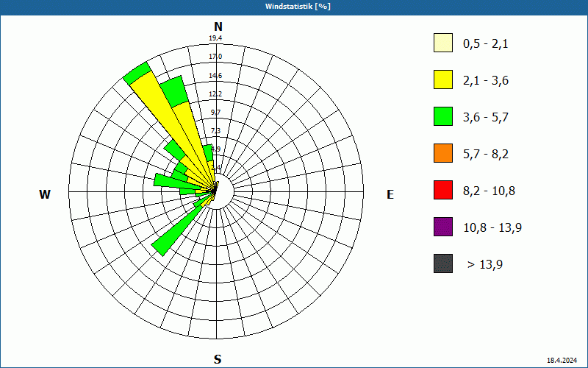The height and width of the screenshot is (368, 588).
Task: Click the legend label 10,8 - 13,9
Action: click(x=492, y=228)
